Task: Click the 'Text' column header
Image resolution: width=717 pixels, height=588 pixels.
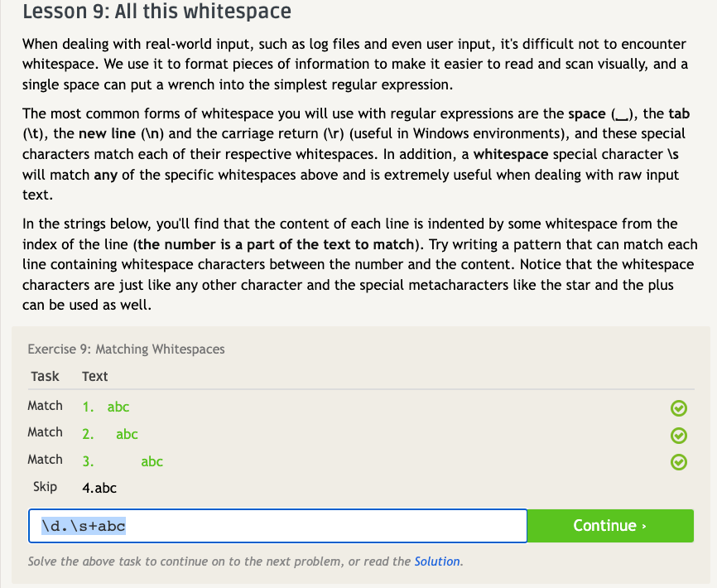Action: [95, 376]
